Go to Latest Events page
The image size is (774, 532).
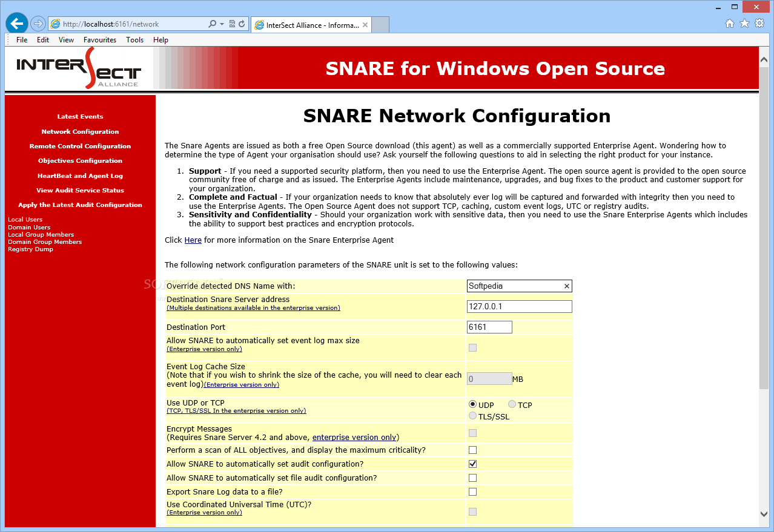[80, 117]
